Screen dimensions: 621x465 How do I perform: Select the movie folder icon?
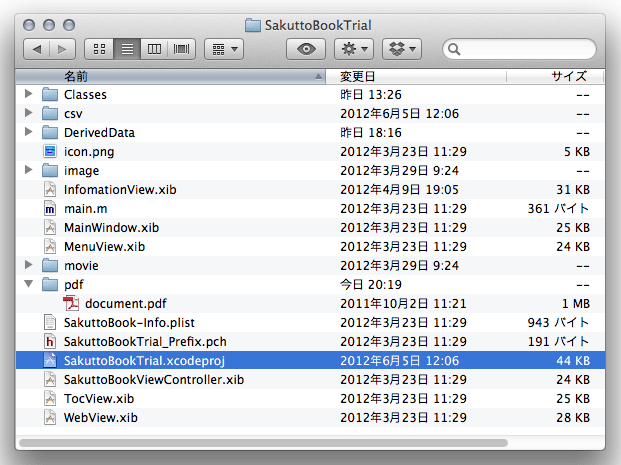(x=50, y=265)
